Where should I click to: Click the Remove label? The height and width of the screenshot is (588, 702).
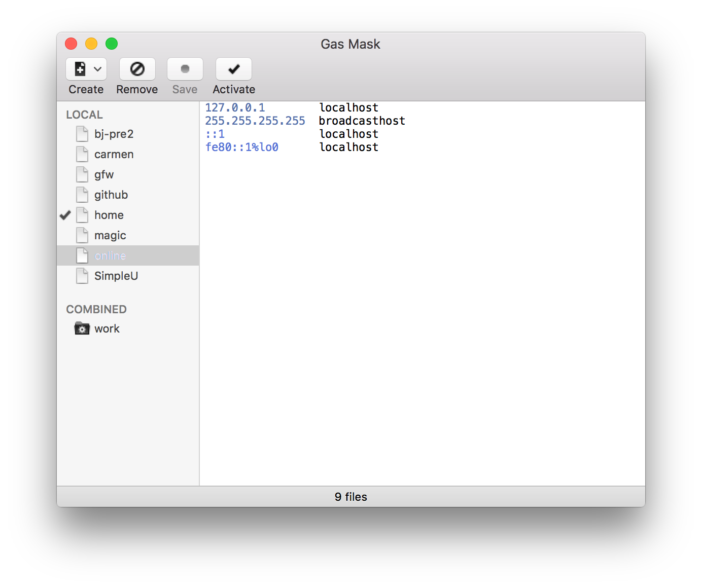point(137,89)
